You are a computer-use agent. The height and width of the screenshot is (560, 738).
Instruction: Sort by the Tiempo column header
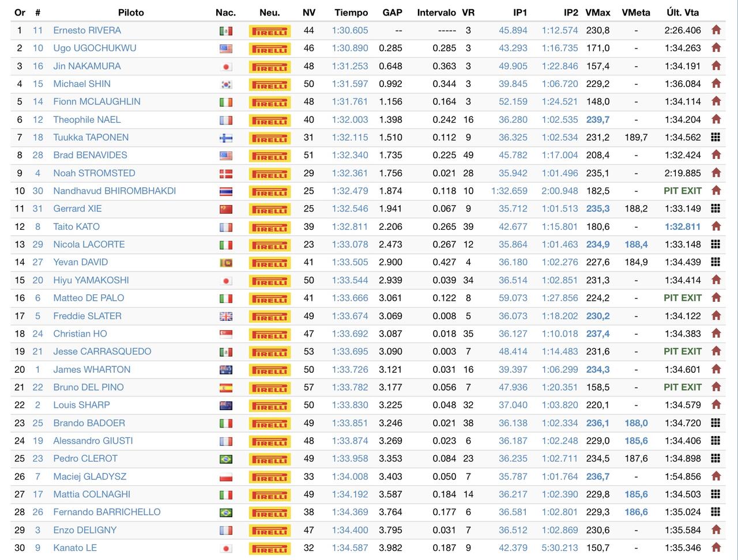[x=351, y=12]
